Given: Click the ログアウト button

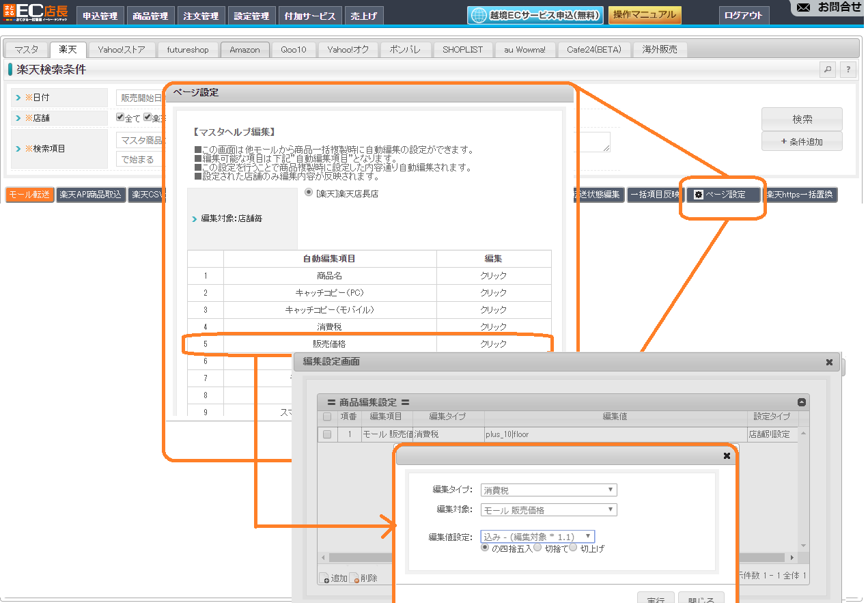Looking at the screenshot, I should [744, 16].
